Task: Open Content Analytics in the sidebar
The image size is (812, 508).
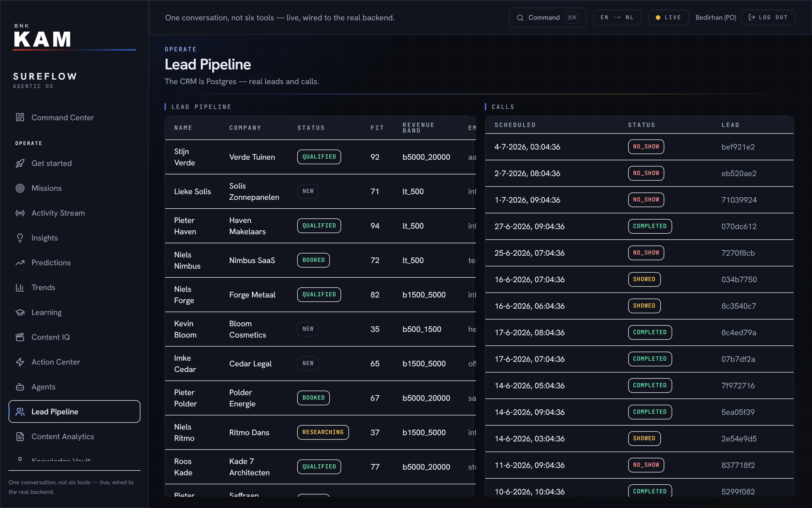Action: pos(74,436)
